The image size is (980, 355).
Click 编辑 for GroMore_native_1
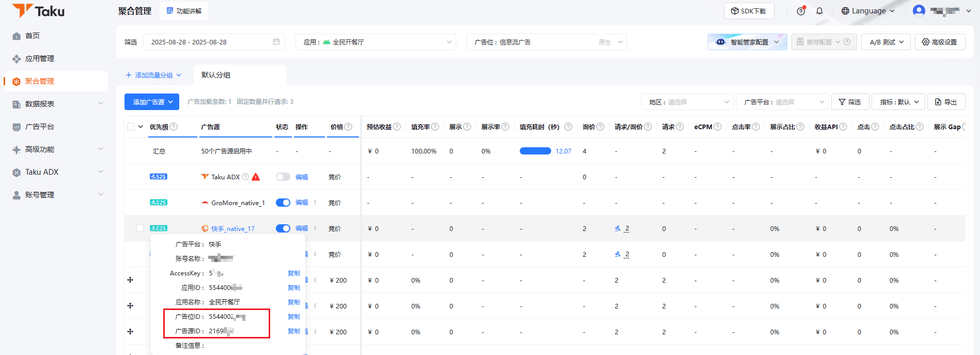(302, 203)
